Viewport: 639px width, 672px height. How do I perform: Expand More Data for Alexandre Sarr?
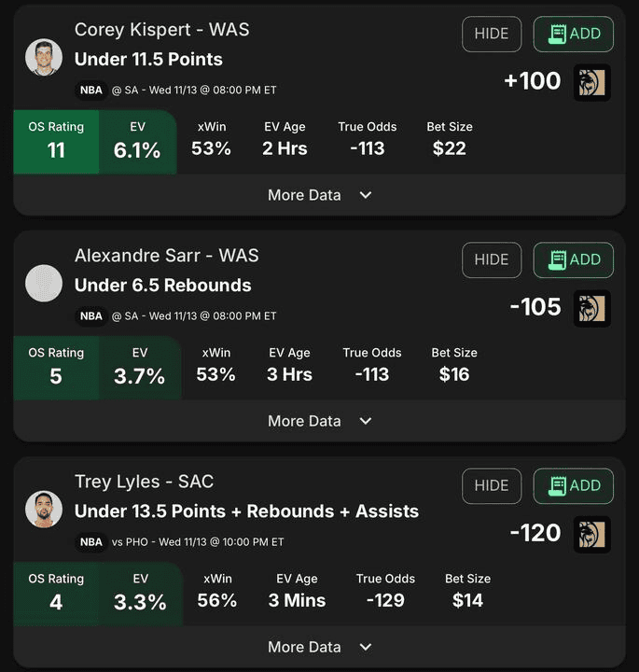click(319, 421)
